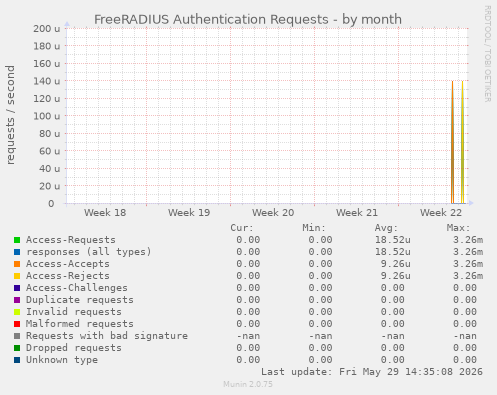
Task: Click the dark green Dropped requests swatch
Action: (17, 348)
